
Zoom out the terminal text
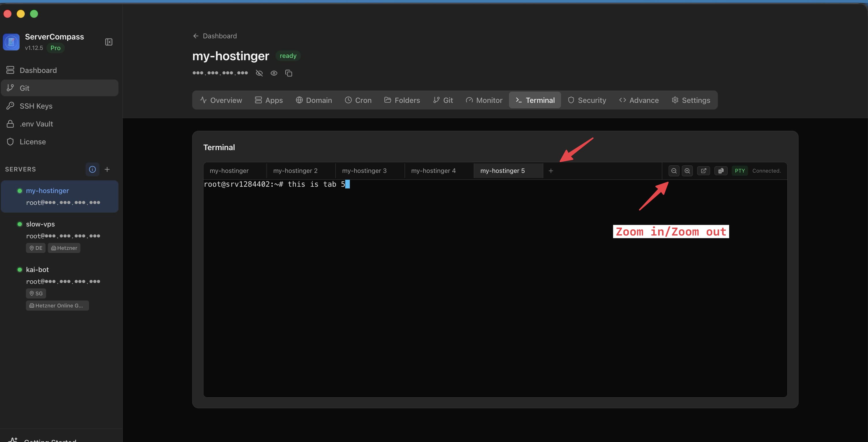pos(674,171)
